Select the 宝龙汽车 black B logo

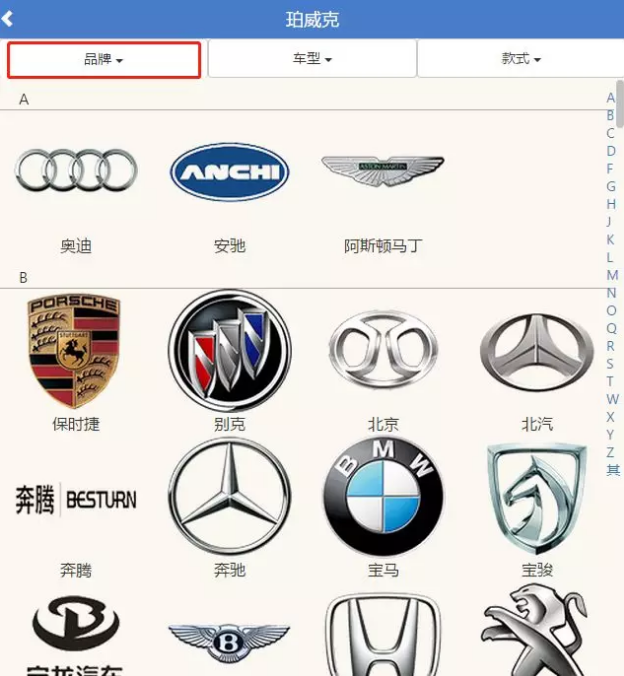point(76,636)
